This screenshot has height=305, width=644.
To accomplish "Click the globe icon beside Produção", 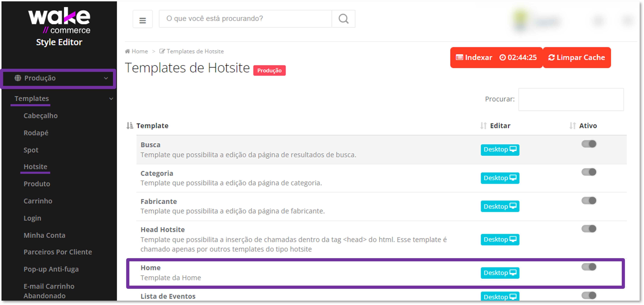I will click(x=18, y=78).
